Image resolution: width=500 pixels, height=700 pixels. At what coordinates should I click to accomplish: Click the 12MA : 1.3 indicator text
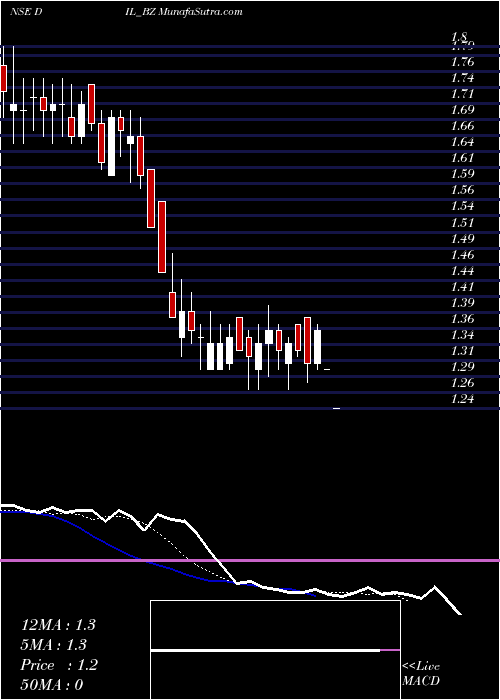coord(58,625)
